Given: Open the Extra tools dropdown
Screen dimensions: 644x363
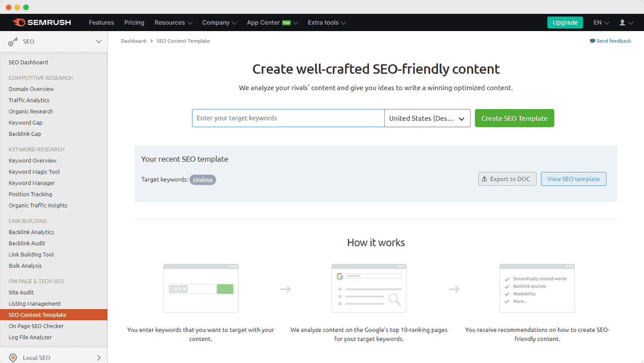Looking at the screenshot, I should tap(327, 23).
